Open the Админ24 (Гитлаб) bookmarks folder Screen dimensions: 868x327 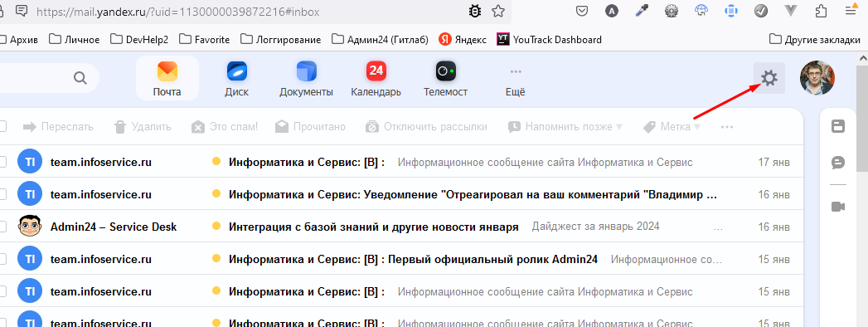coord(380,39)
